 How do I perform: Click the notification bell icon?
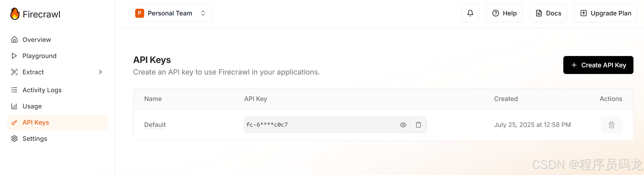(x=470, y=13)
